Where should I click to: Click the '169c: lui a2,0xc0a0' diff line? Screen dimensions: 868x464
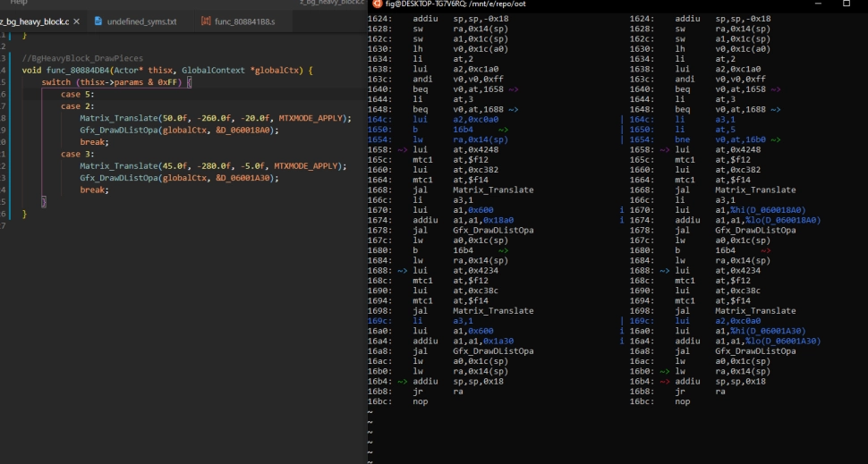pyautogui.click(x=694, y=321)
